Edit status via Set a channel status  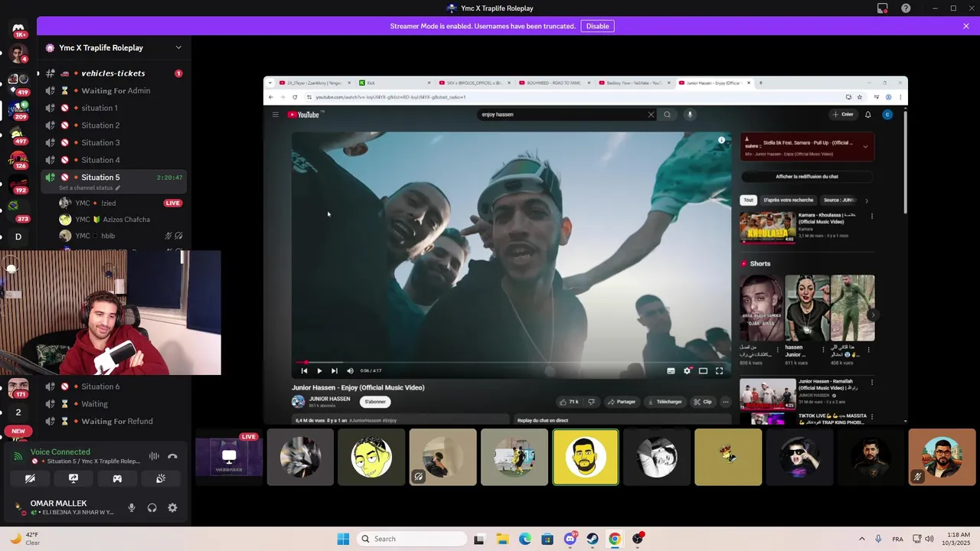[x=90, y=188]
